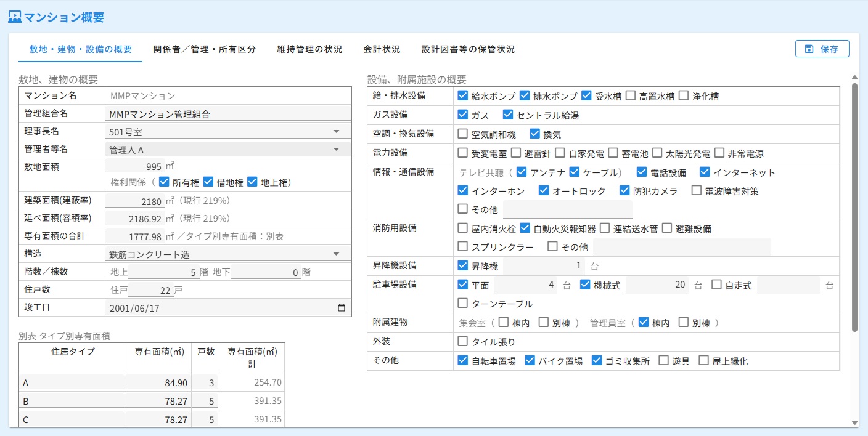Check the 屋内消火栓 checkbox
Viewport: 868px width, 436px height.
(463, 228)
